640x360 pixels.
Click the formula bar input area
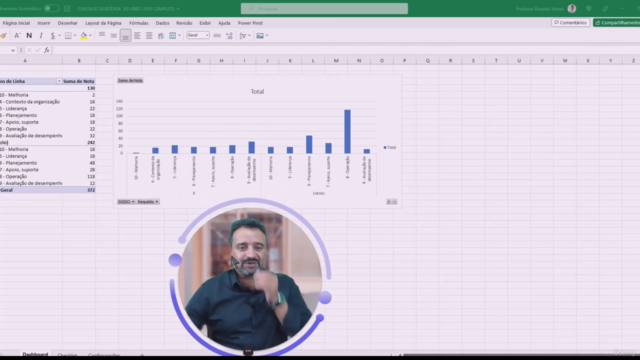(346, 50)
